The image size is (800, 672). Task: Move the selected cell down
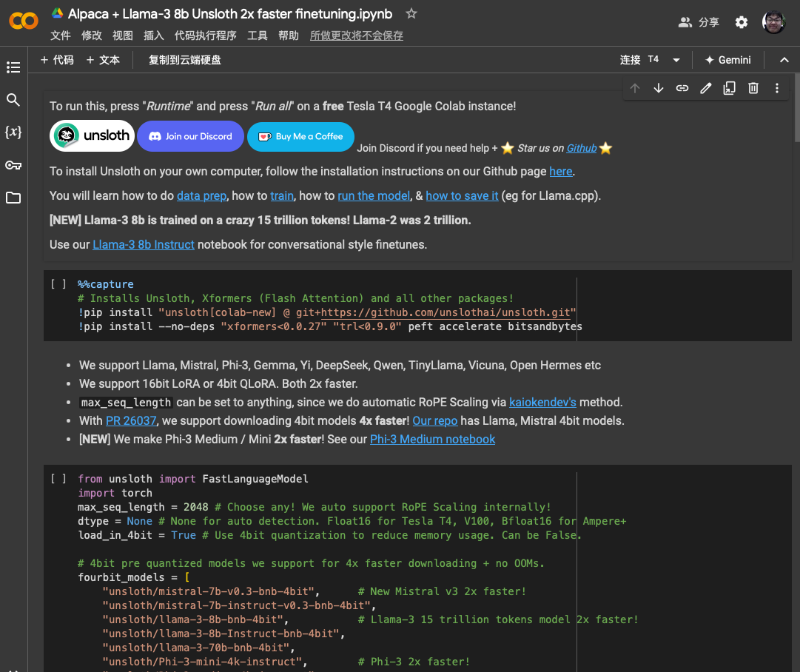[659, 88]
